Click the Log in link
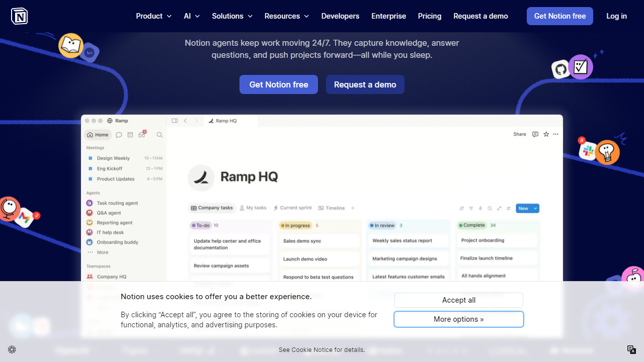Viewport: 644px width, 362px height. 616,16
